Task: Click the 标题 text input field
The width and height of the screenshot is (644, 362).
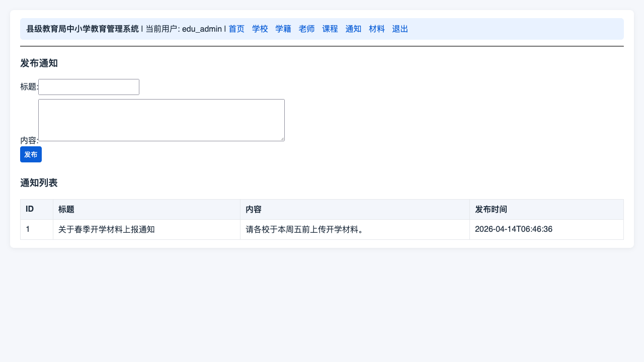Action: click(89, 87)
